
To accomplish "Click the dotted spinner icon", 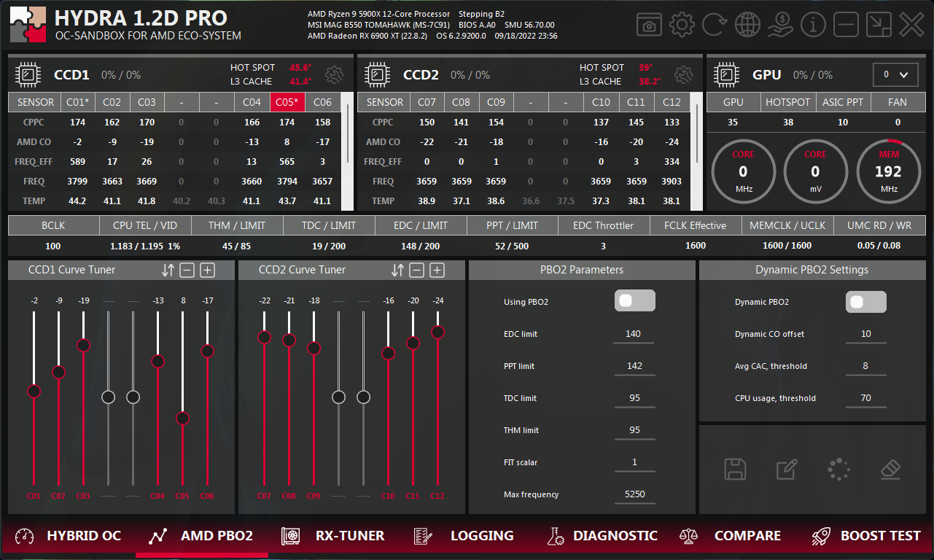I will (x=839, y=469).
